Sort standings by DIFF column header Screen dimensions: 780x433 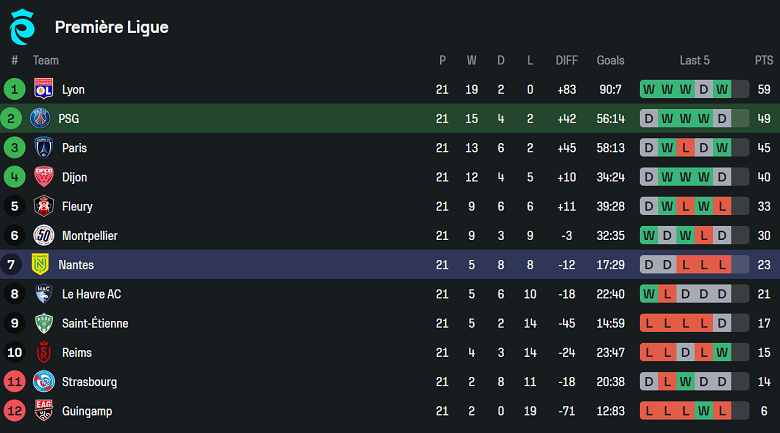tap(567, 60)
